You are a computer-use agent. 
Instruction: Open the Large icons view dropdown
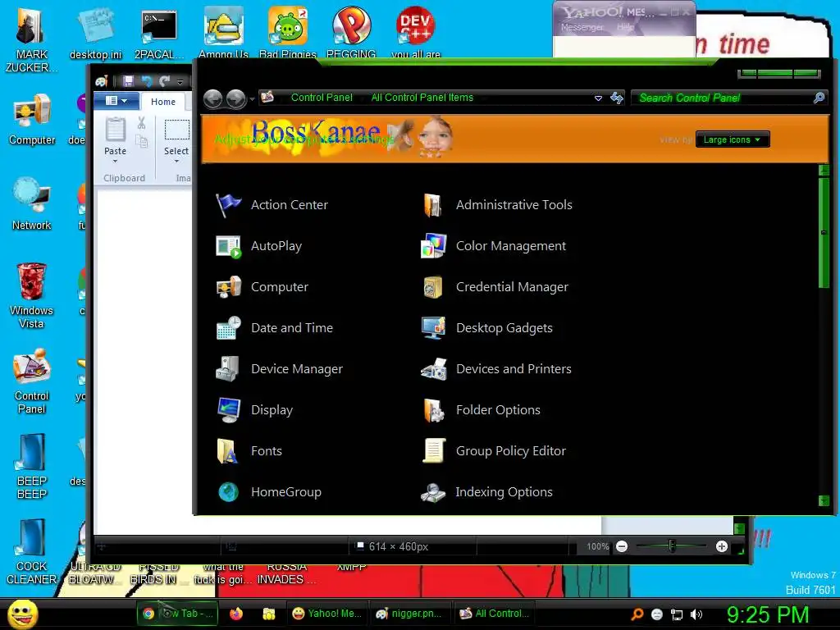pyautogui.click(x=733, y=139)
